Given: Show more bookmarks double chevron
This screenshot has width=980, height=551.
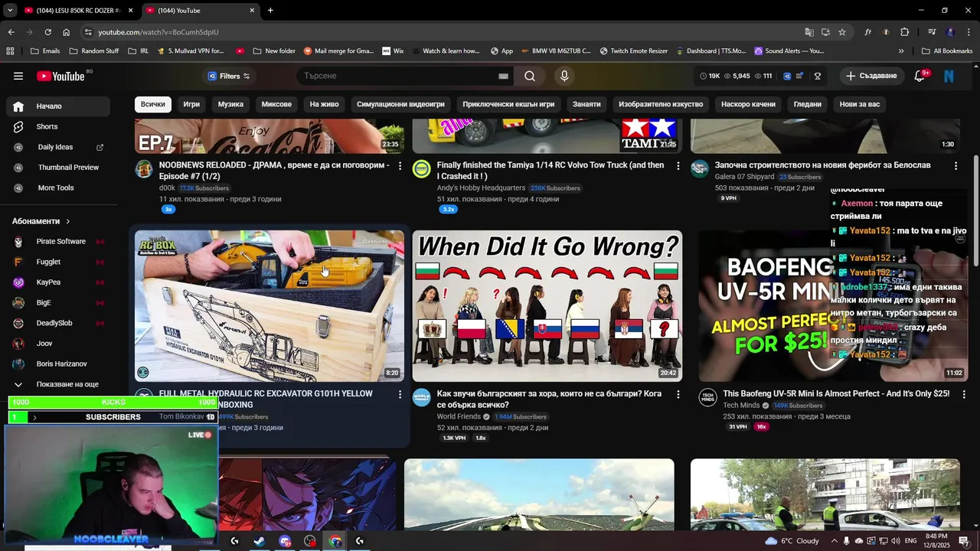Looking at the screenshot, I should coord(901,51).
